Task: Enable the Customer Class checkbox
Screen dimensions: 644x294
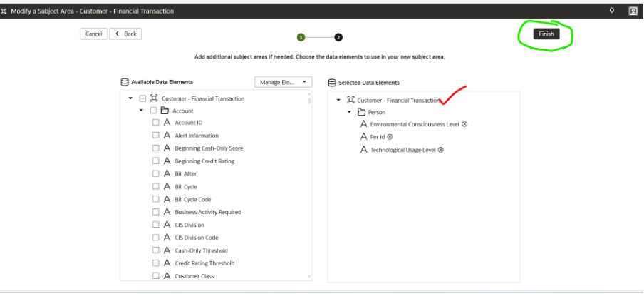Action: click(156, 276)
